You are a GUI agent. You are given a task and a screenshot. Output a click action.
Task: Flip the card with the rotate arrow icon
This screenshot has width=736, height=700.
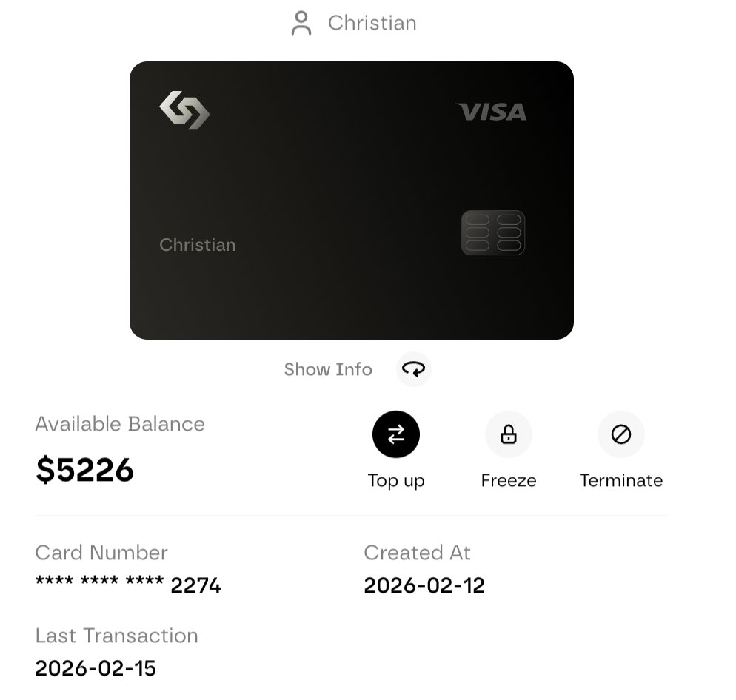pos(413,369)
